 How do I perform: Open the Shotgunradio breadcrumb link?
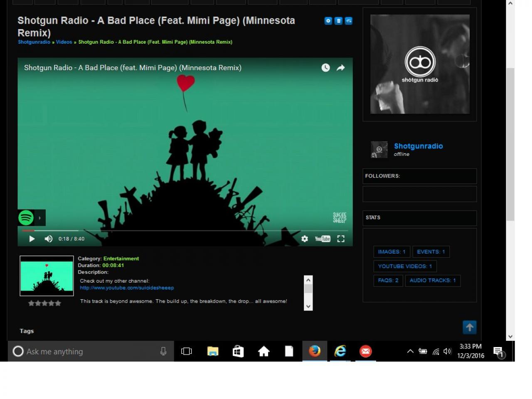(x=34, y=42)
